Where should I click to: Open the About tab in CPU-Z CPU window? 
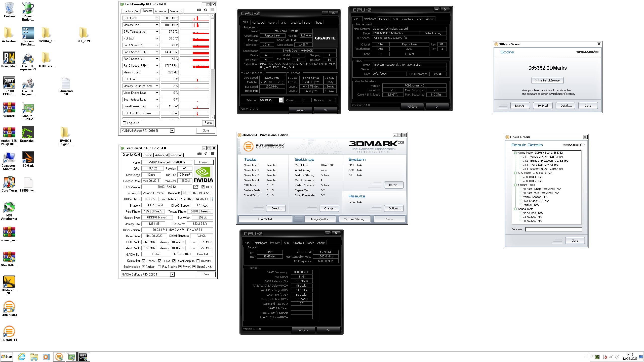tap(318, 23)
